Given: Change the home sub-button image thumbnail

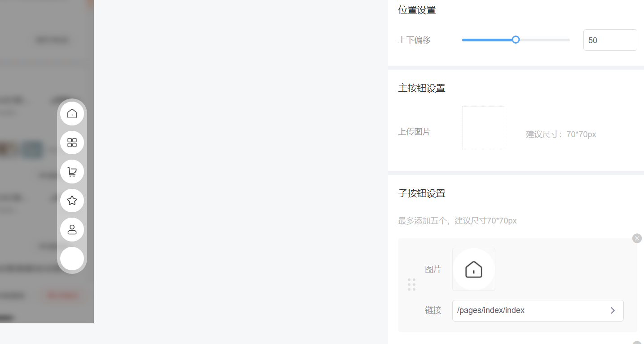Looking at the screenshot, I should click(x=474, y=269).
